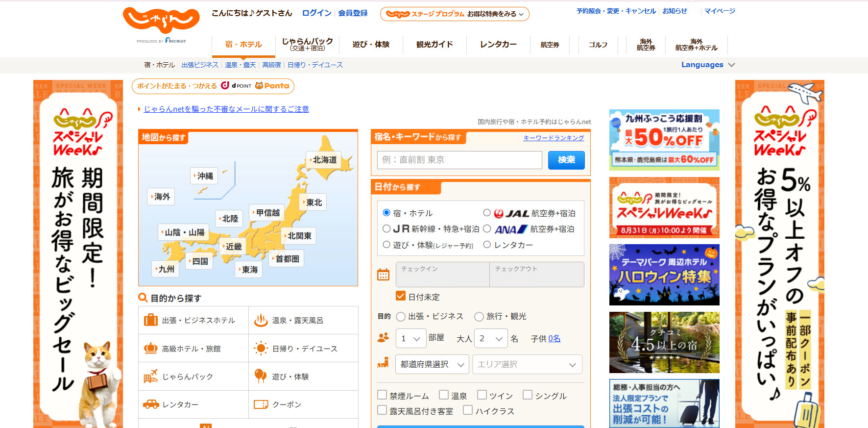This screenshot has height=428, width=868.
Task: Check the 禁煙ルーム checkbox
Action: [x=382, y=395]
